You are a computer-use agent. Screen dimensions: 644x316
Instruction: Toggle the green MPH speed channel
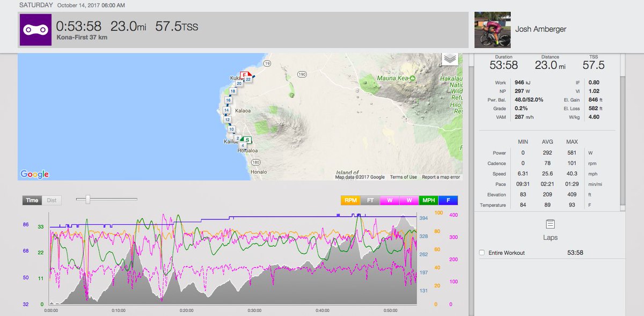click(x=428, y=200)
